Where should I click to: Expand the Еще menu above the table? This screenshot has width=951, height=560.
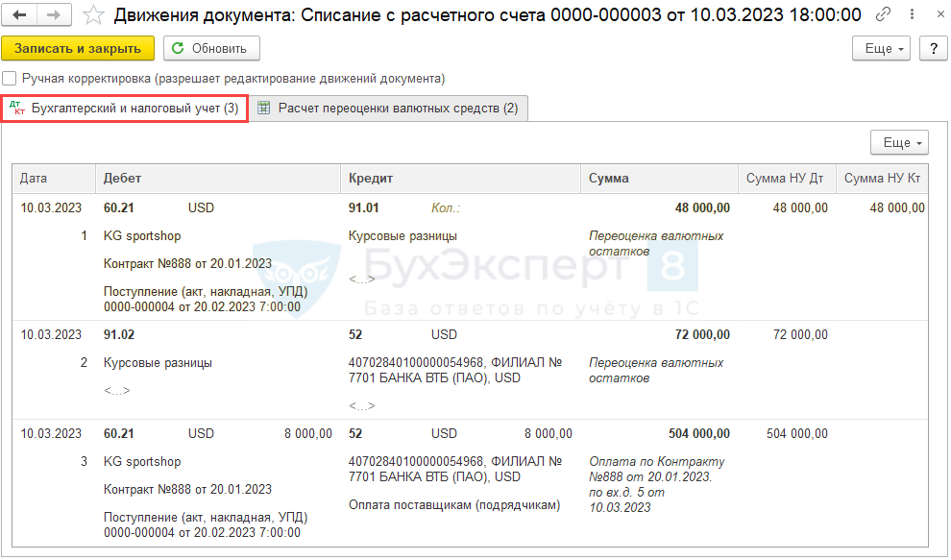pyautogui.click(x=898, y=143)
